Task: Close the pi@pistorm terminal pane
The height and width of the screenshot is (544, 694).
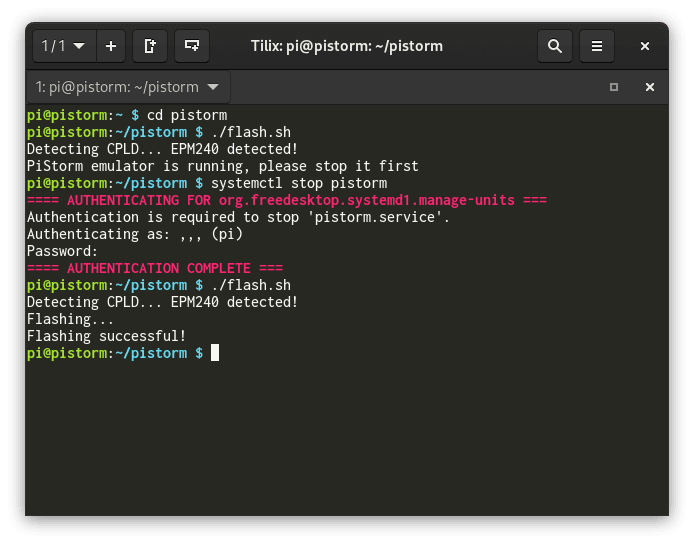Action: 649,87
